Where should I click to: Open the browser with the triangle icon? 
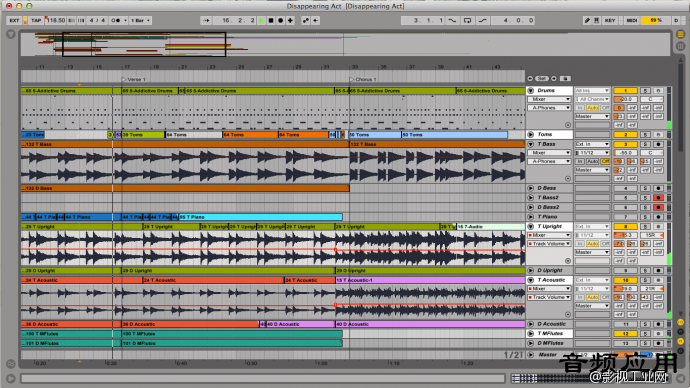tap(11, 34)
